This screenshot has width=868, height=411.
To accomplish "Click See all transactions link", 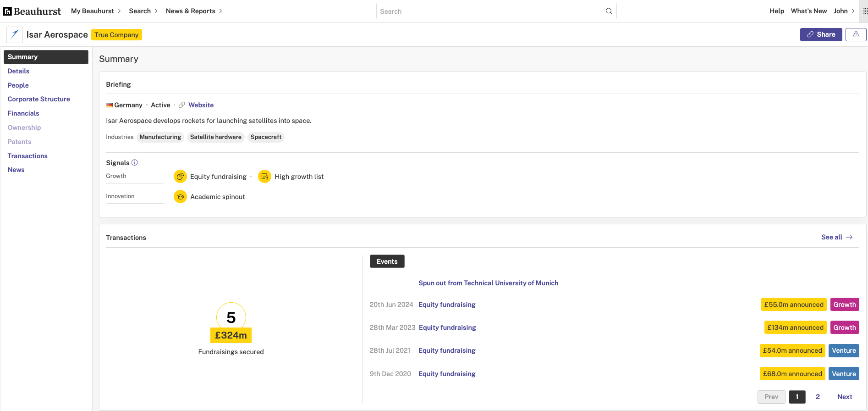I will [x=837, y=237].
